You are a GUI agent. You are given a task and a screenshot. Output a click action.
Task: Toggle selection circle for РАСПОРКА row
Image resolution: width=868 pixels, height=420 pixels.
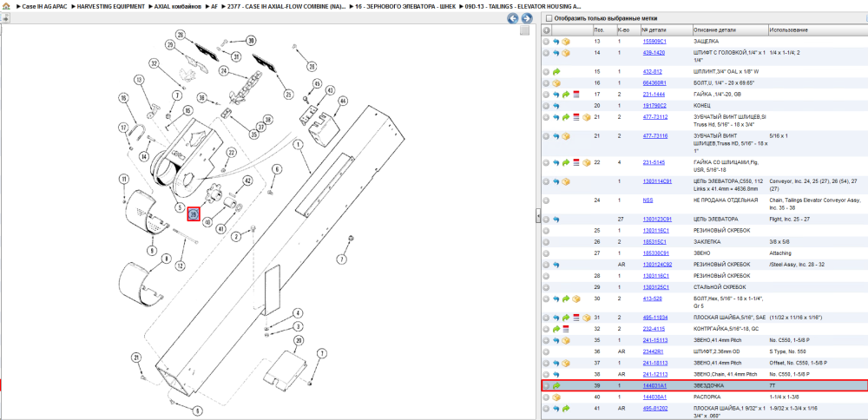click(546, 397)
